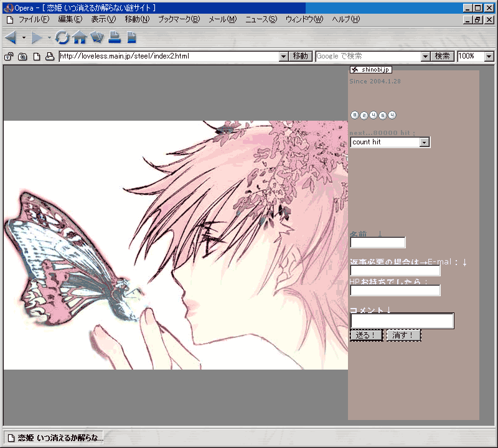Click the 'Since 2004.1.28' text
The height and width of the screenshot is (448, 498).
(x=375, y=82)
